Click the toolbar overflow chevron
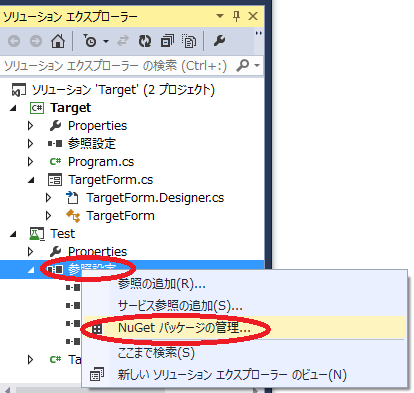The image size is (414, 393). (x=258, y=33)
